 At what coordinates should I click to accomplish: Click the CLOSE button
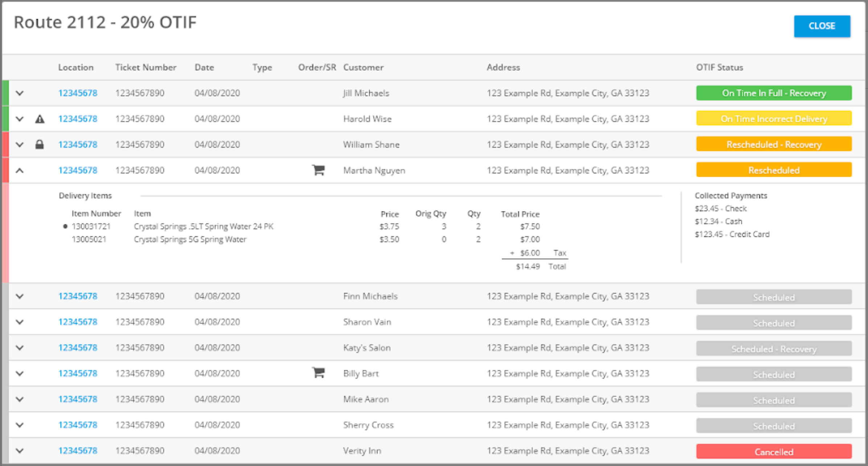pos(822,26)
